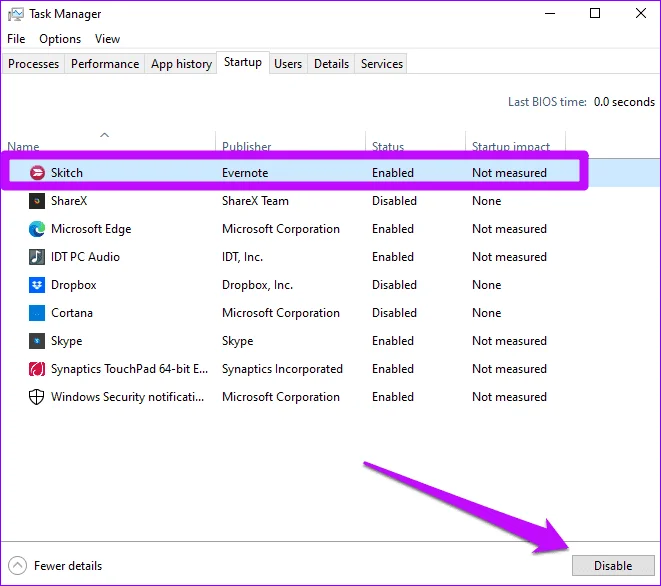Sort by the Publisher column header

247,147
